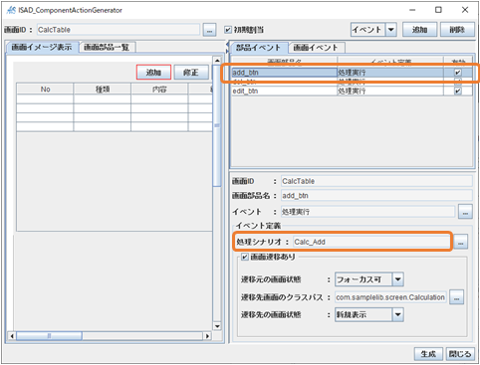This screenshot has width=480, height=365.
Task: Open the class path browse button for 遷移先画面のクラスパス
Action: pos(456,297)
